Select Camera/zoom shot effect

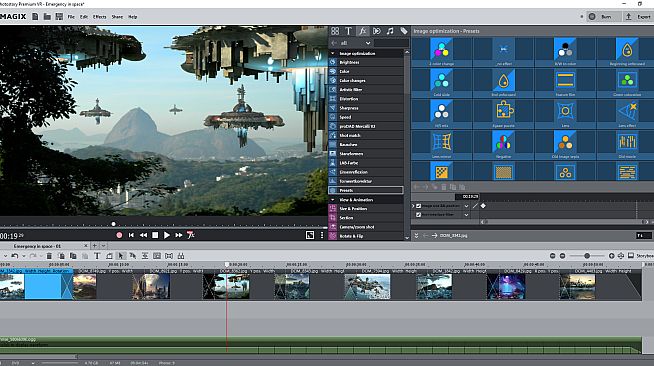click(366, 227)
